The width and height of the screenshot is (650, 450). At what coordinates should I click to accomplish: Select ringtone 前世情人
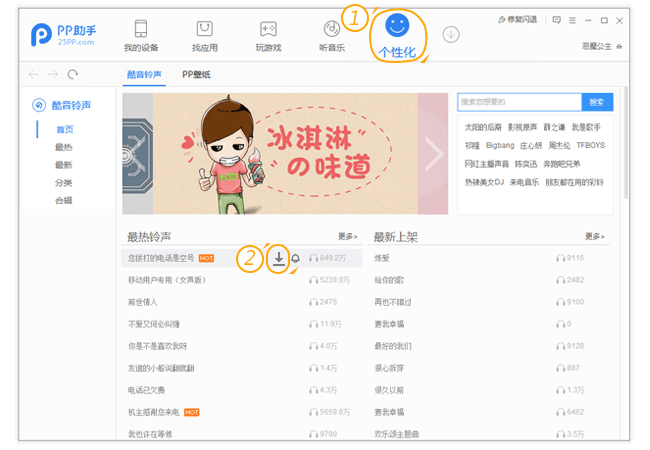[143, 302]
